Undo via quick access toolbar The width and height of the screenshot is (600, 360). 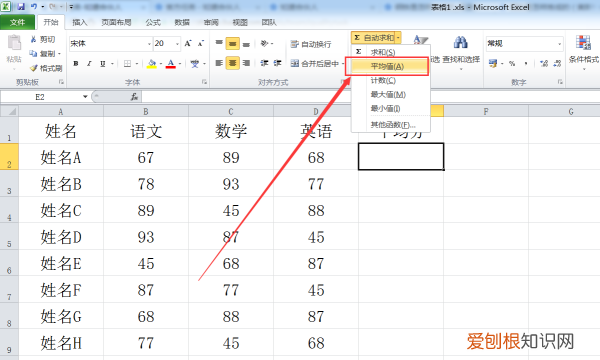34,7
